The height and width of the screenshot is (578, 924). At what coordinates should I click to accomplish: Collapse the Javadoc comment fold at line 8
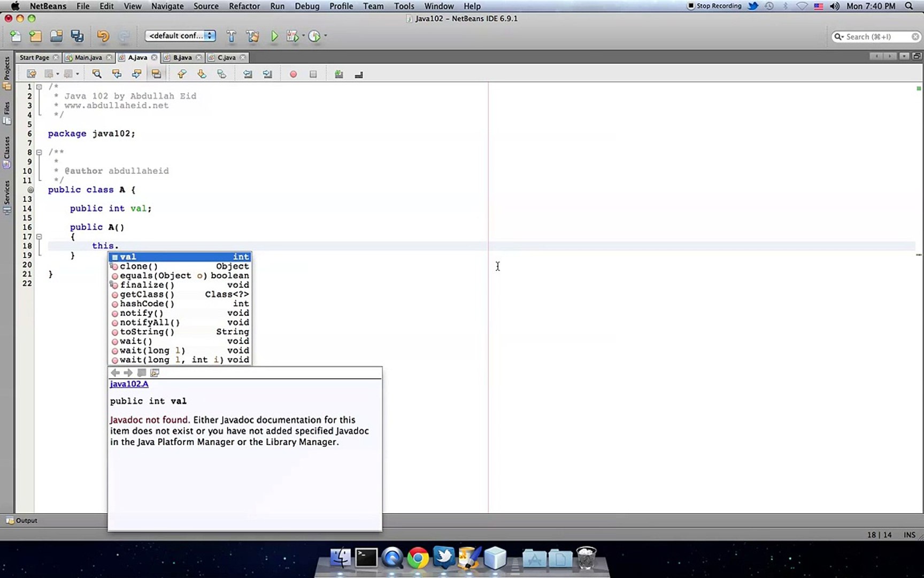point(39,153)
